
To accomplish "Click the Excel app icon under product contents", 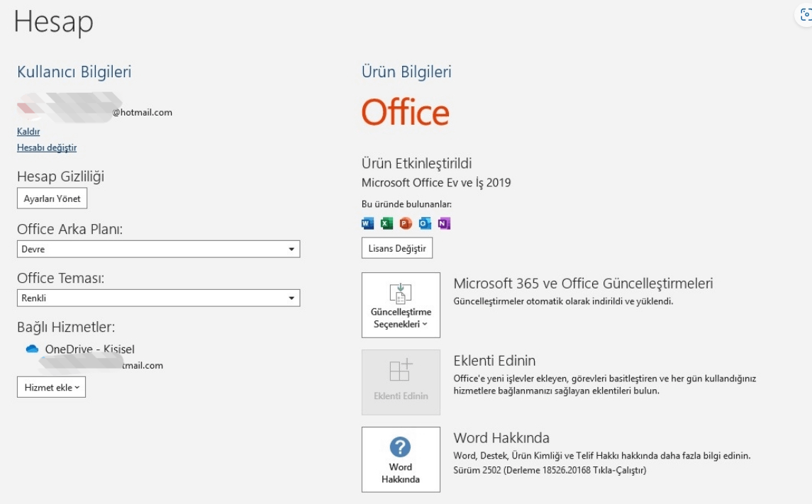I will pos(386,223).
